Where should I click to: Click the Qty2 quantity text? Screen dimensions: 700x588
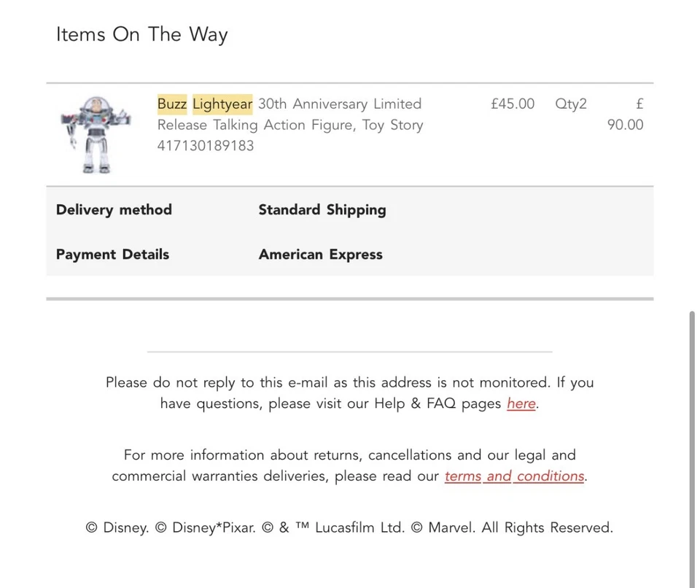point(571,104)
